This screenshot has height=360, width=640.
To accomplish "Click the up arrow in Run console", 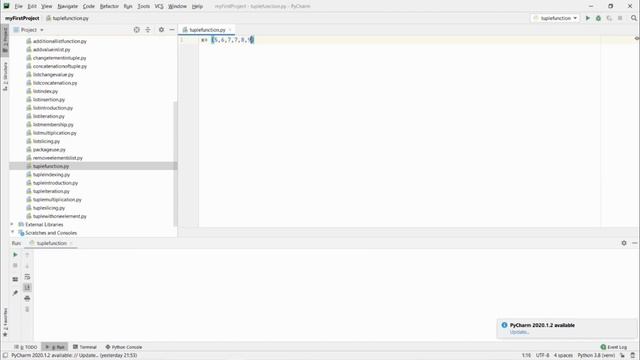I will tap(27, 255).
